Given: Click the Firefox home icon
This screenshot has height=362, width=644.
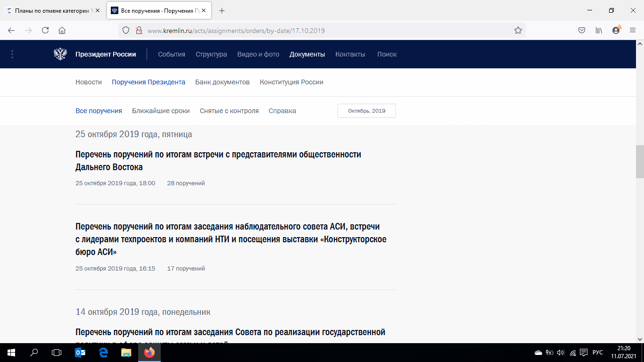Looking at the screenshot, I should tap(62, 30).
